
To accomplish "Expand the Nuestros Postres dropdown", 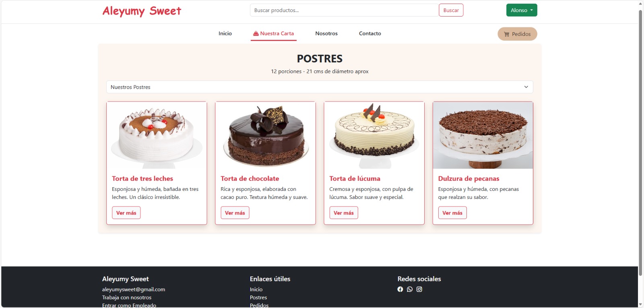I will point(320,87).
